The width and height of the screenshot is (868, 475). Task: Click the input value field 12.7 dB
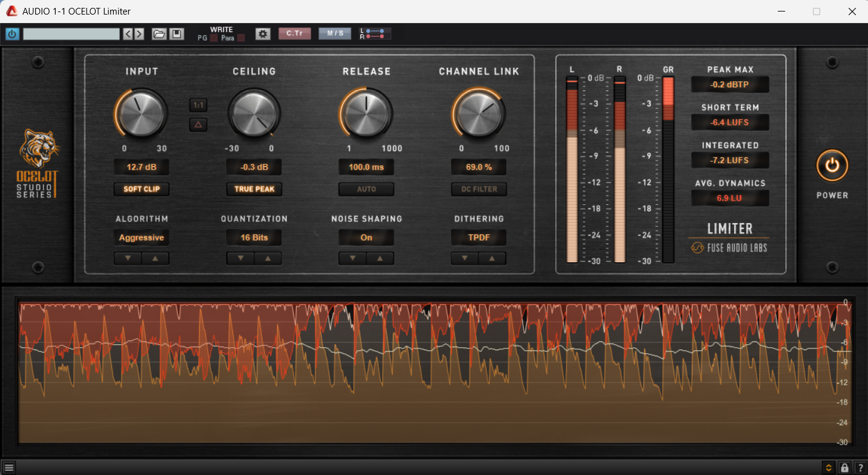[142, 167]
